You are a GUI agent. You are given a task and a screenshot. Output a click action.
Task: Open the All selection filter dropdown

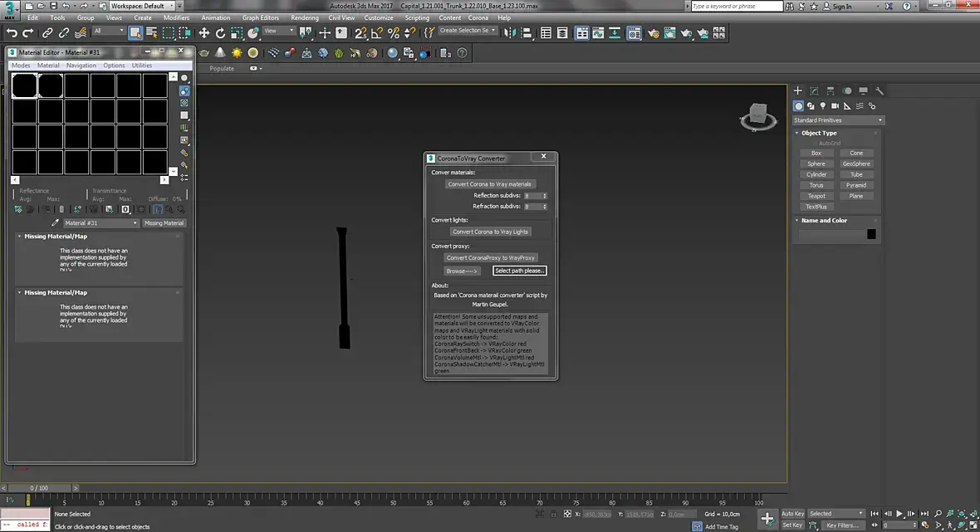108,32
